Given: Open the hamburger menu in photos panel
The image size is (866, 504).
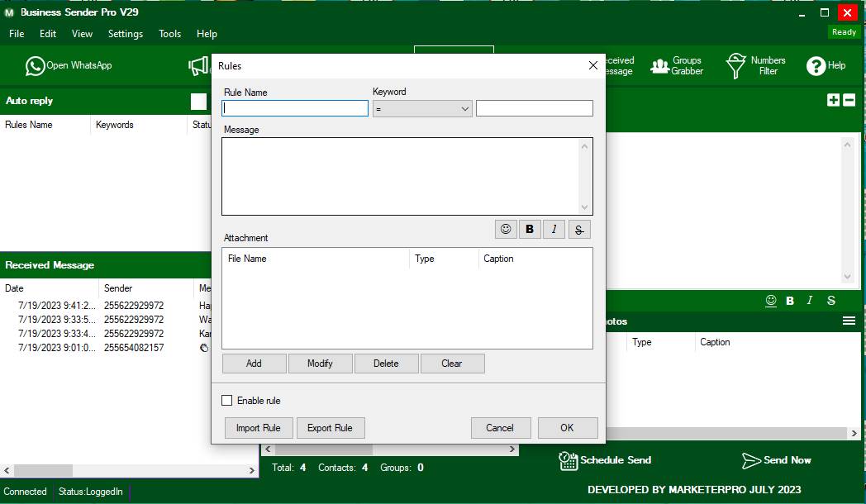Looking at the screenshot, I should [x=849, y=321].
